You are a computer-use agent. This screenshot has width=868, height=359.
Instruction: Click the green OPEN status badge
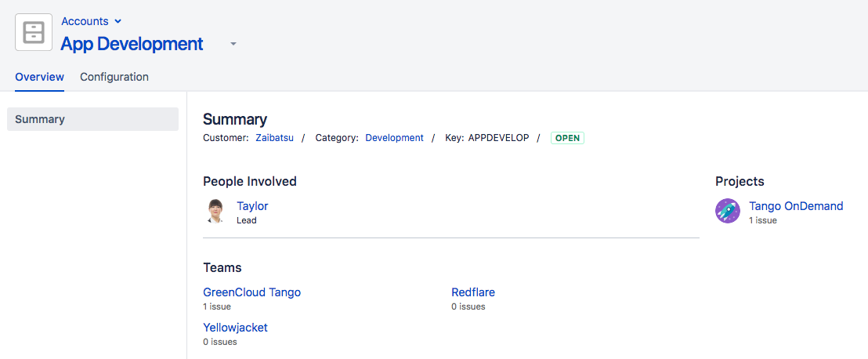coord(567,138)
